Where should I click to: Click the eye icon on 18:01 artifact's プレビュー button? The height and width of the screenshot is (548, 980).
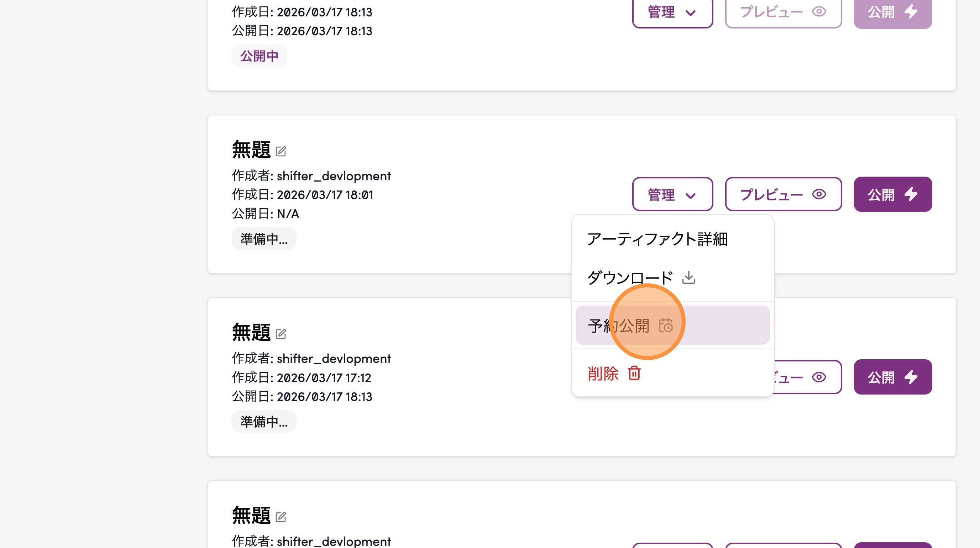[x=819, y=194]
